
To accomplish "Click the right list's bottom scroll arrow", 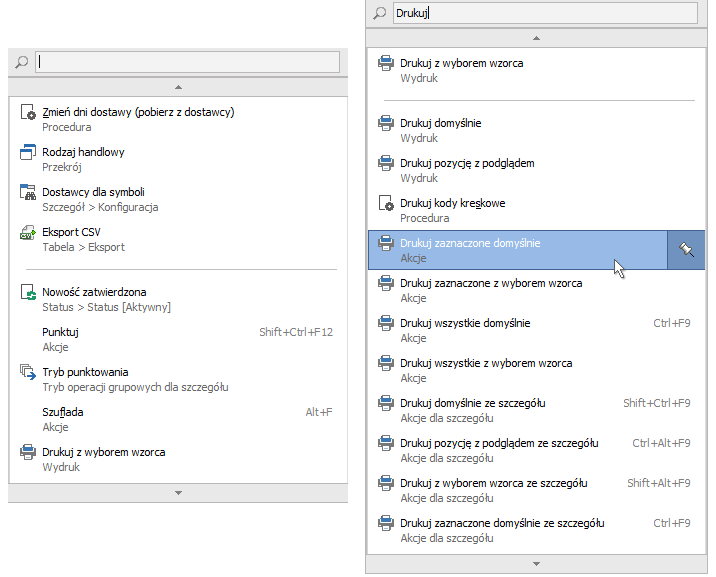I will [x=535, y=563].
